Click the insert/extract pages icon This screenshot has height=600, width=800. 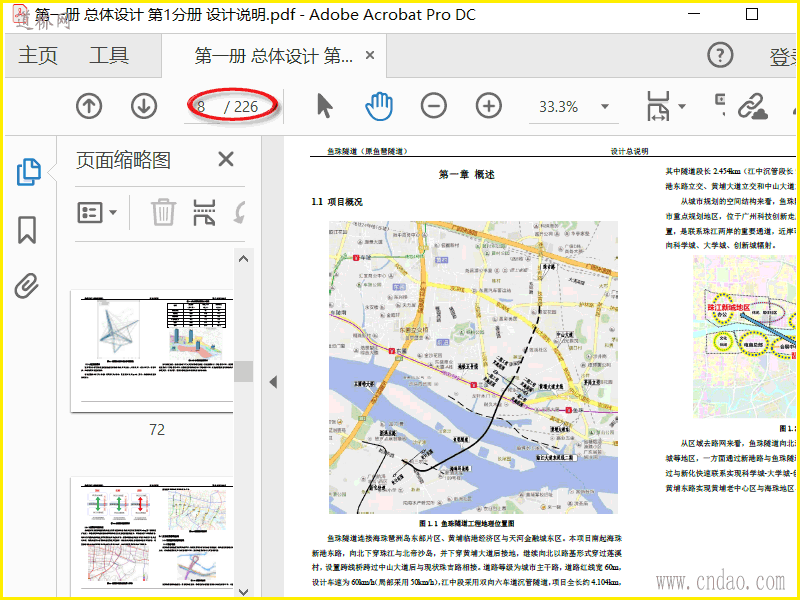coord(204,212)
